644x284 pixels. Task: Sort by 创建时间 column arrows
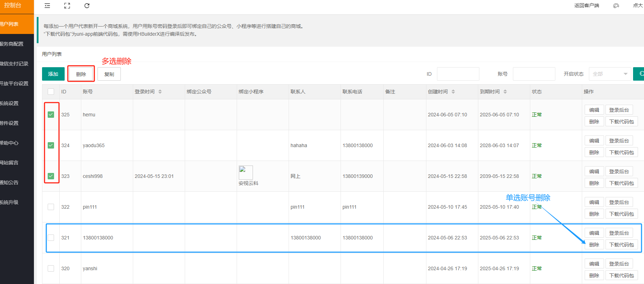[453, 92]
